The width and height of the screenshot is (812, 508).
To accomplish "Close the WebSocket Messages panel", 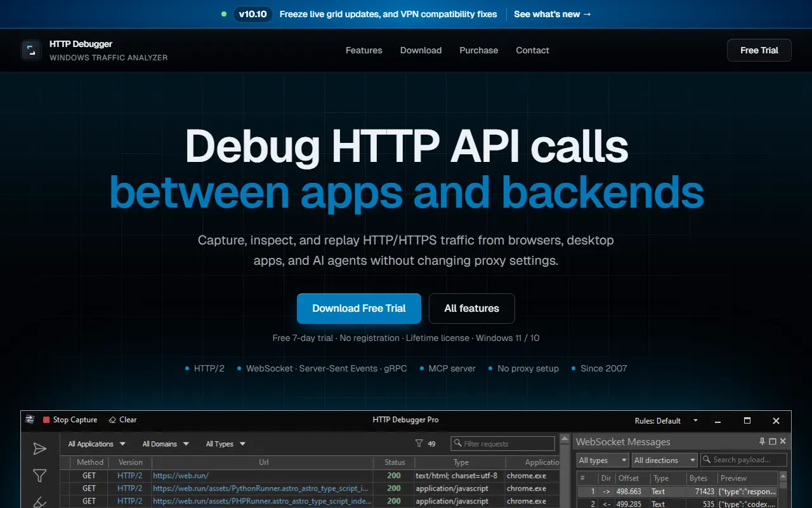I will 783,441.
